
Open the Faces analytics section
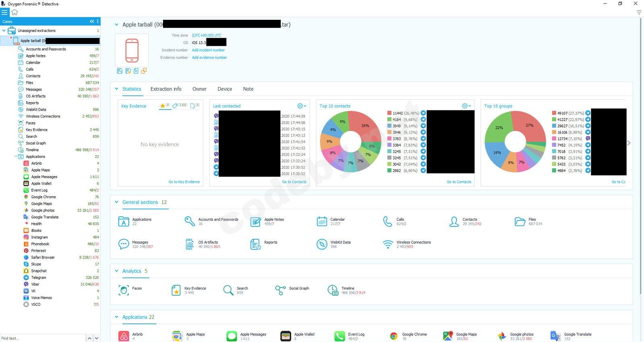click(130, 290)
